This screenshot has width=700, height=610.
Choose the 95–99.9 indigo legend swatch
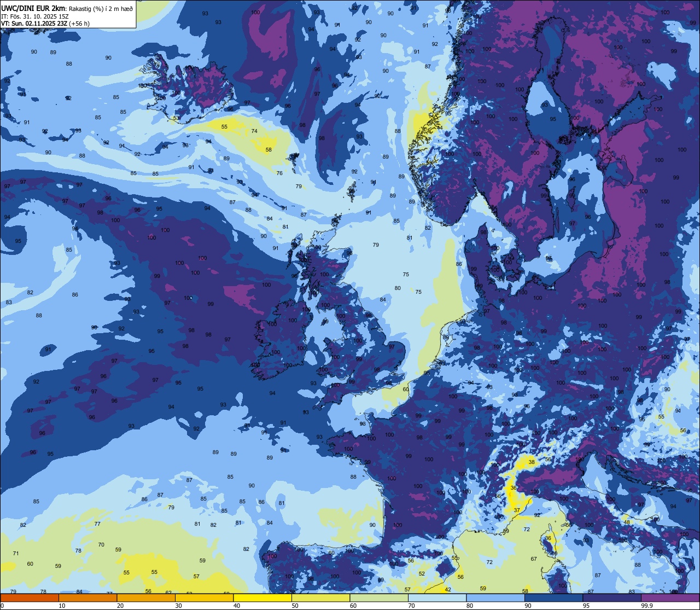[612, 597]
